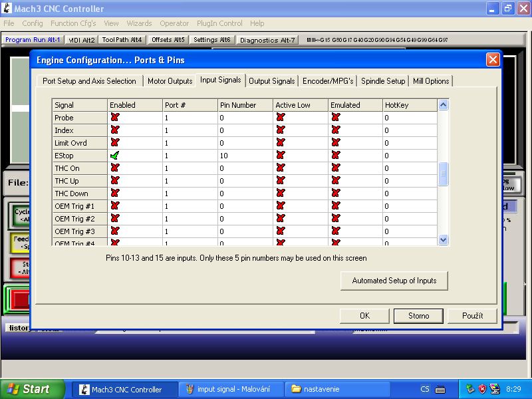Toggle Emulated for THC On row
This screenshot has height=399, width=532.
point(335,168)
